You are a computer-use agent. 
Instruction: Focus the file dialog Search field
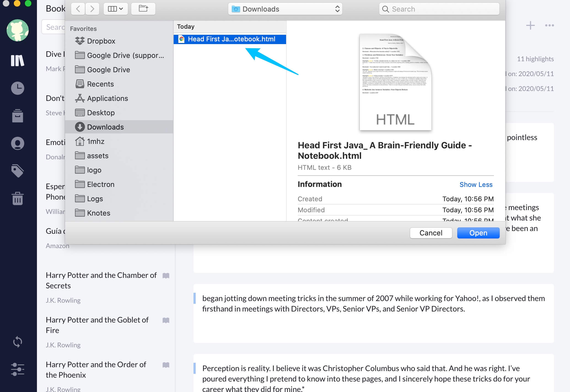coord(439,9)
